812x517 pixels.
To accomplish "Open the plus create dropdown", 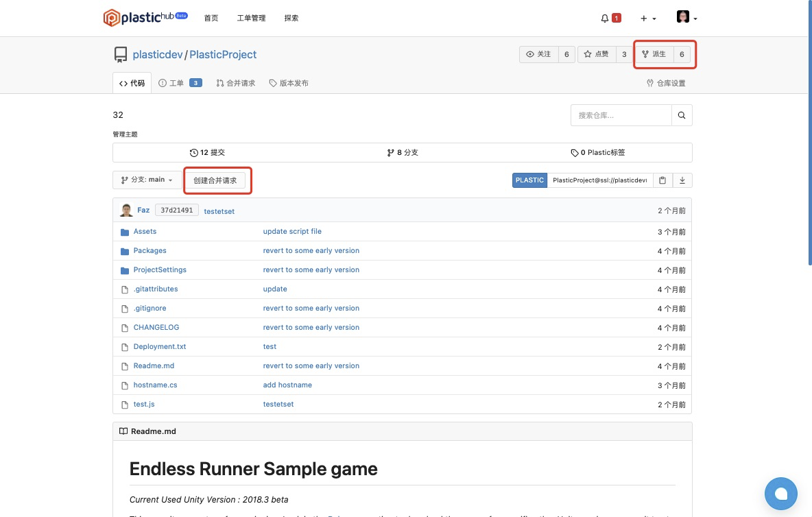I will [x=648, y=18].
